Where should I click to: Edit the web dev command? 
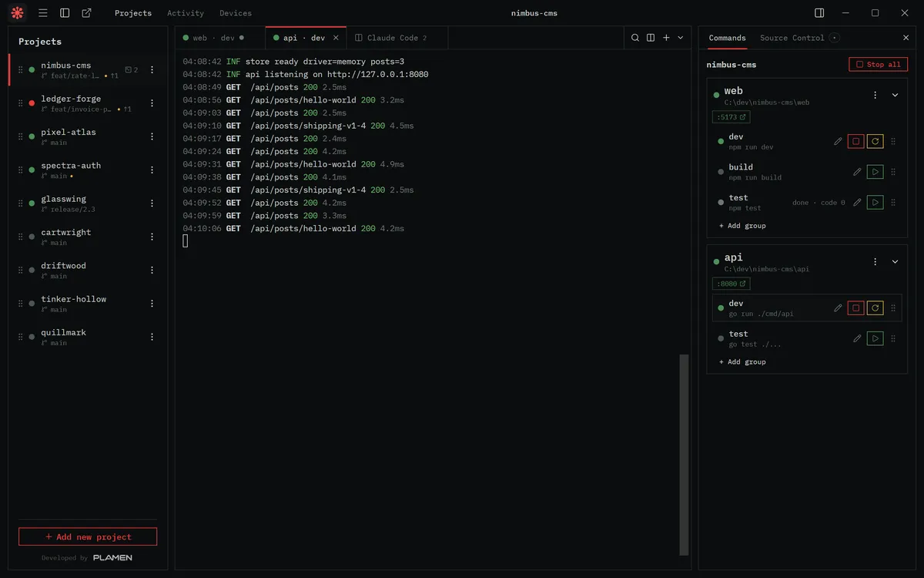pos(838,141)
